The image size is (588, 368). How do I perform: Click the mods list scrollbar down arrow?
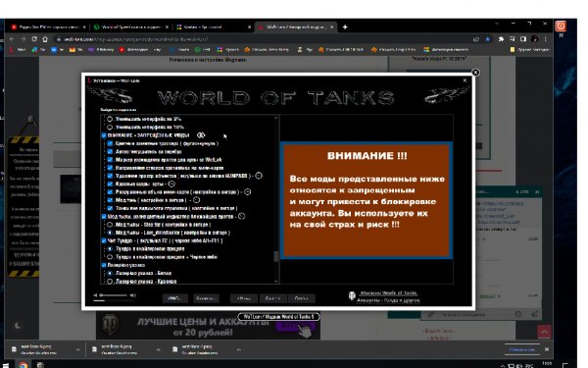pyautogui.click(x=276, y=281)
